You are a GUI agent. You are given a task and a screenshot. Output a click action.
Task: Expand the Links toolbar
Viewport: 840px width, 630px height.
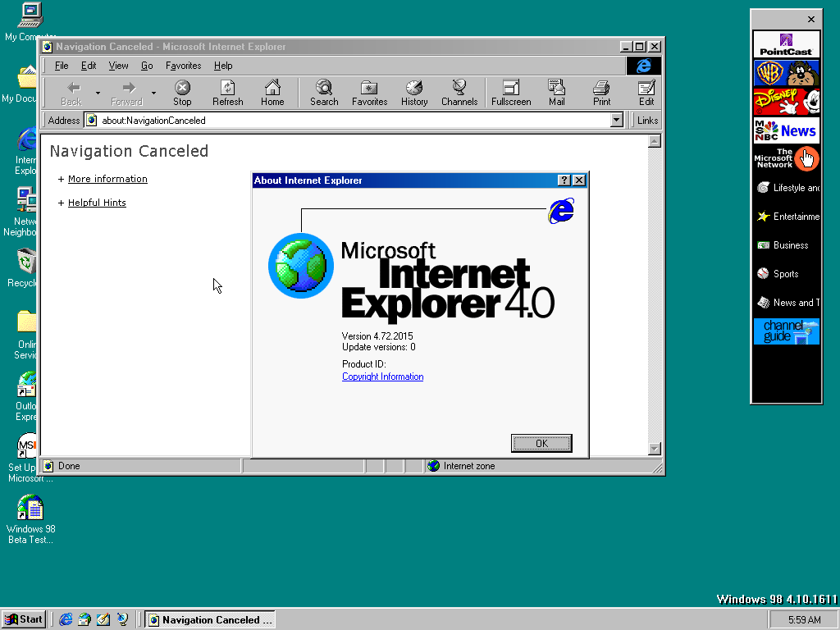[x=647, y=120]
